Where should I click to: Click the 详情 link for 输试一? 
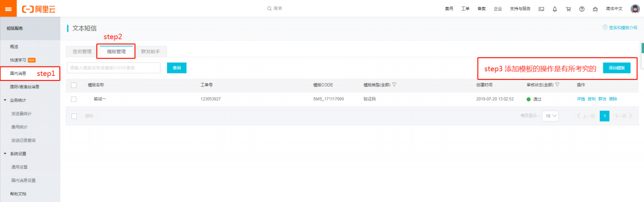pos(581,99)
